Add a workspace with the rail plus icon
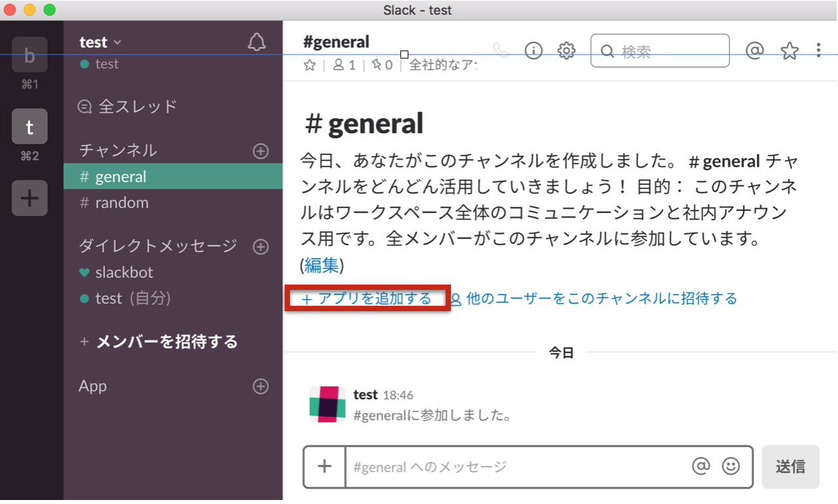 coord(29,198)
